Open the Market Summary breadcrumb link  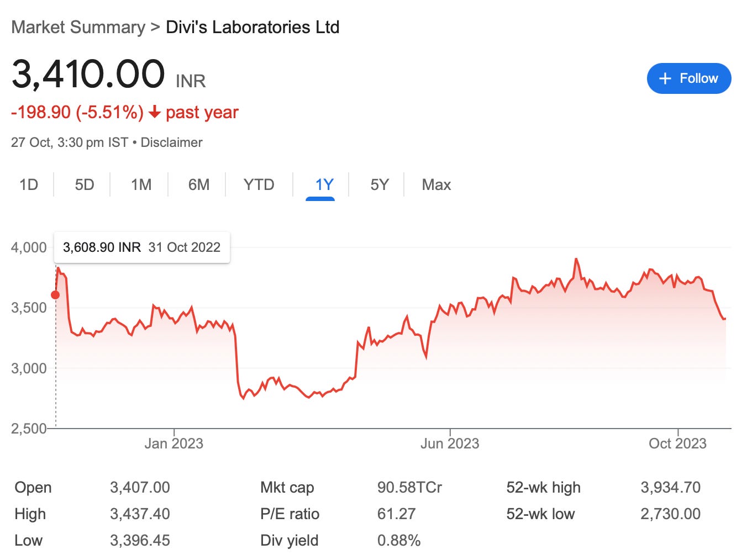pyautogui.click(x=78, y=27)
